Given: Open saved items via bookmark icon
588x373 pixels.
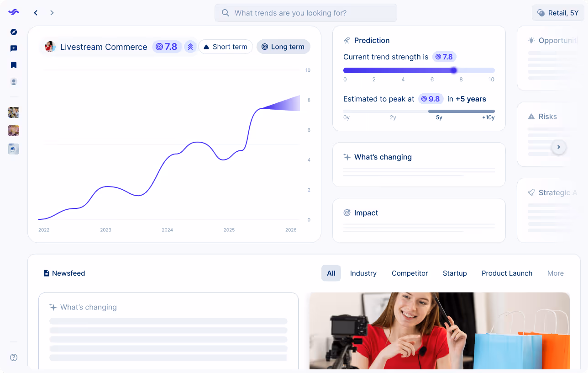Looking at the screenshot, I should [13, 65].
